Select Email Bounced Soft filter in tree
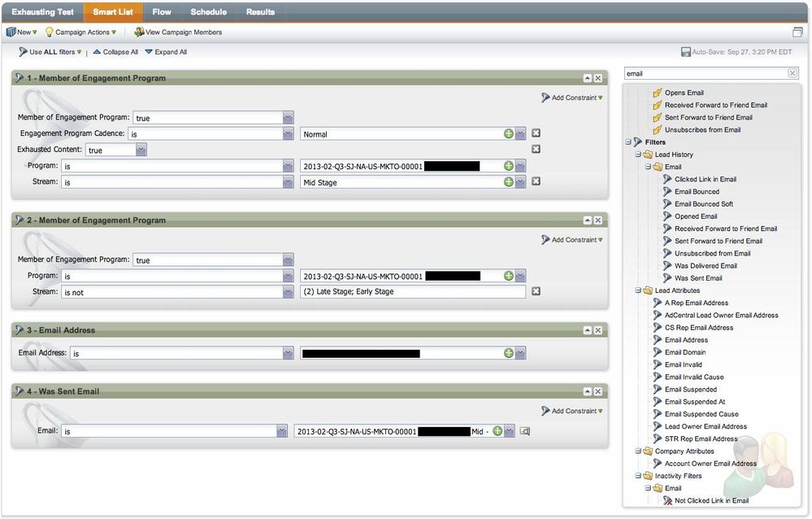 click(703, 204)
